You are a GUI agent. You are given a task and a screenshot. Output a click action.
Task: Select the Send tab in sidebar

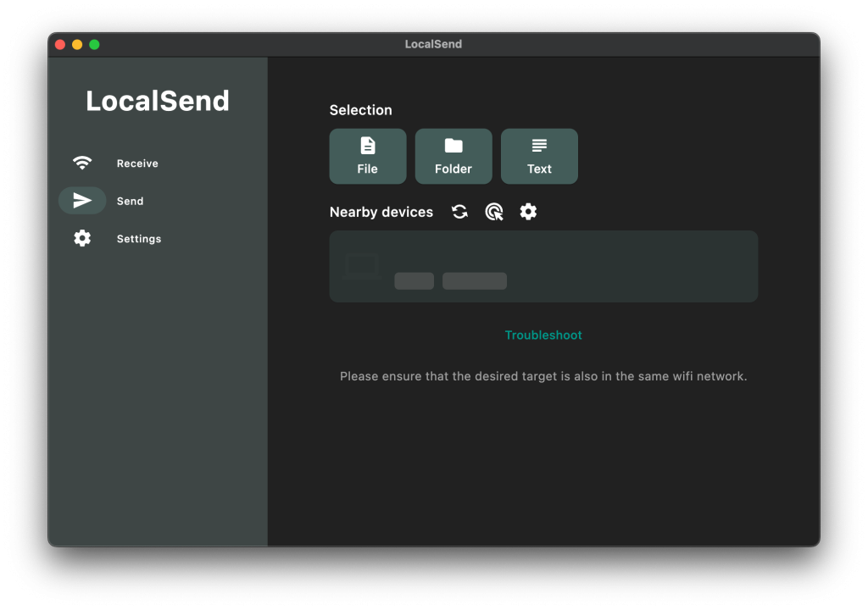tap(115, 201)
